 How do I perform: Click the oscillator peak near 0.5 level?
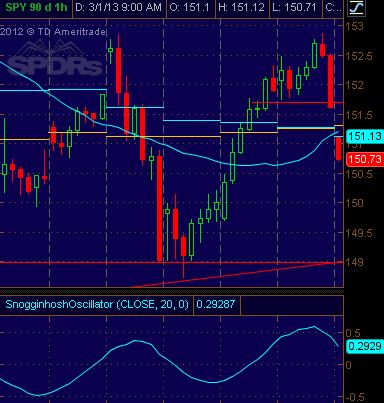pyautogui.click(x=313, y=327)
